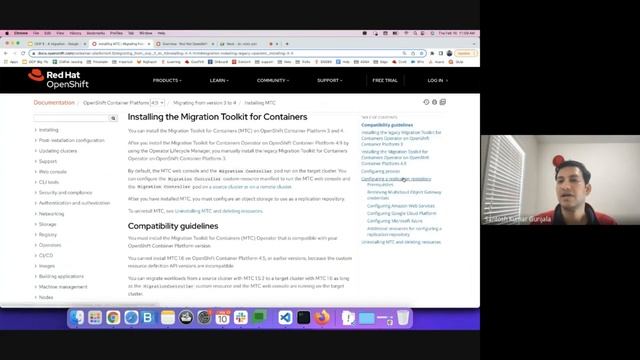Viewport: 640px width, 360px height.
Task: Click the presenter's webcam video tile
Action: coord(560,180)
